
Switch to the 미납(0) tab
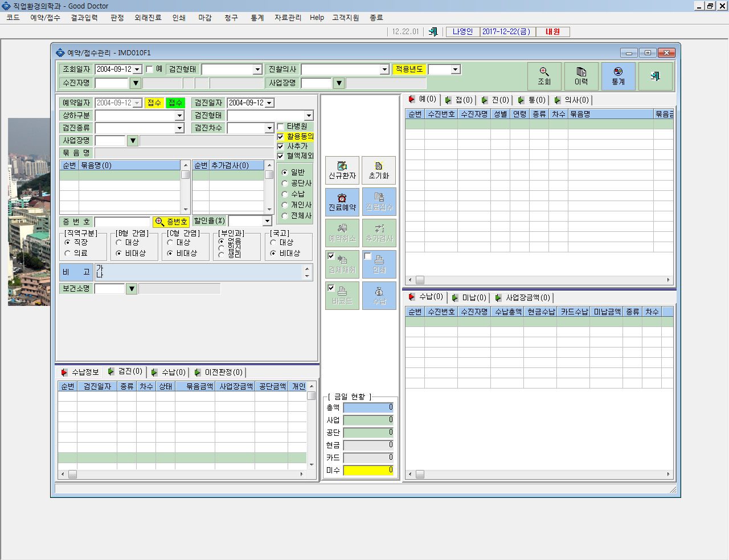(469, 297)
